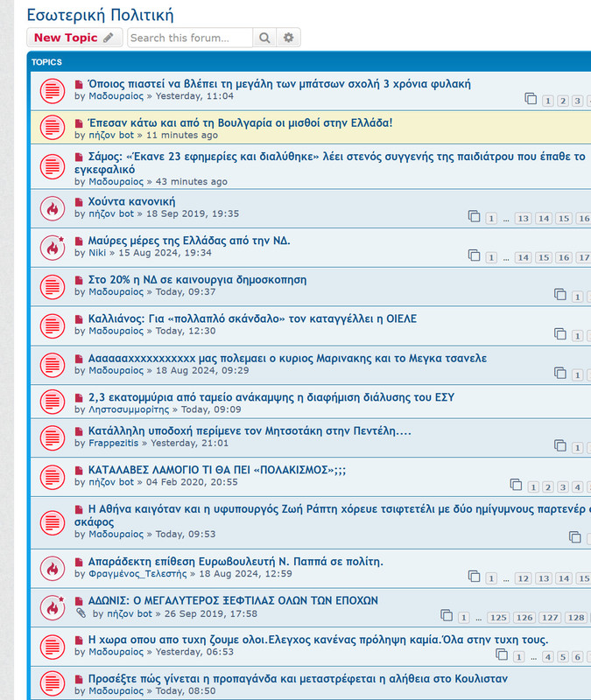Open topic about Μαρινακης και Μεγκα τσανελε
Viewport: 591px width, 700px height.
287,358
